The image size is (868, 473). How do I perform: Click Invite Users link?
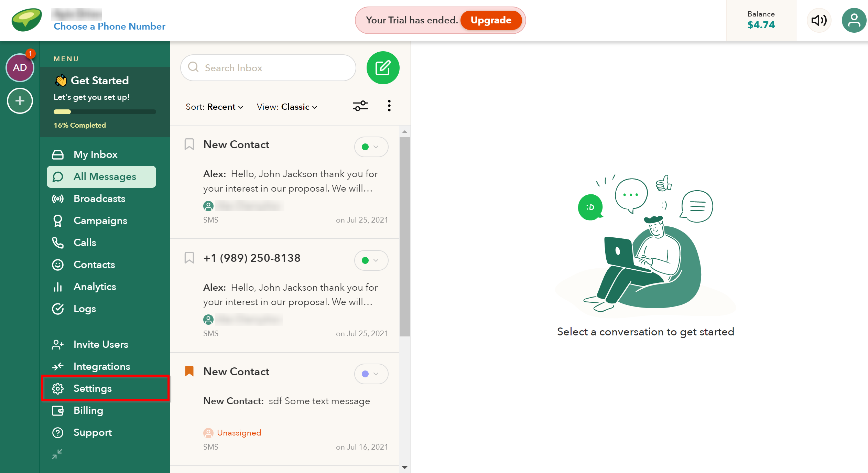[x=100, y=344]
